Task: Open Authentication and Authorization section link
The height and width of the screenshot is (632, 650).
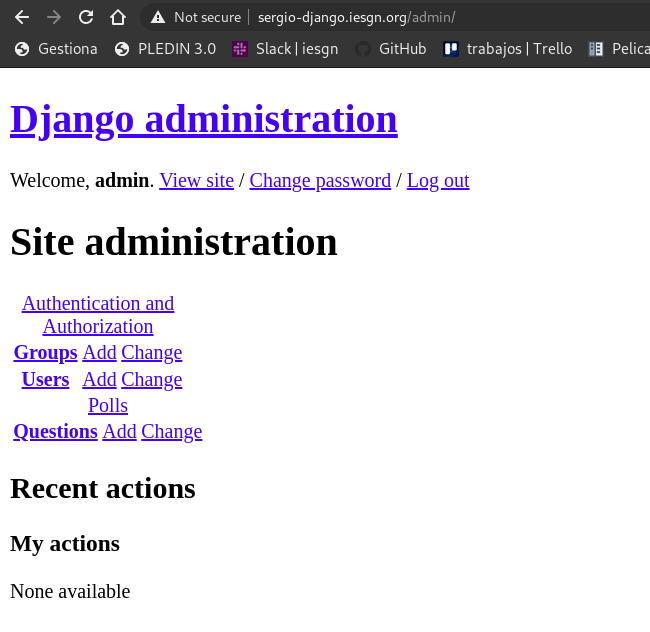Action: click(x=98, y=315)
